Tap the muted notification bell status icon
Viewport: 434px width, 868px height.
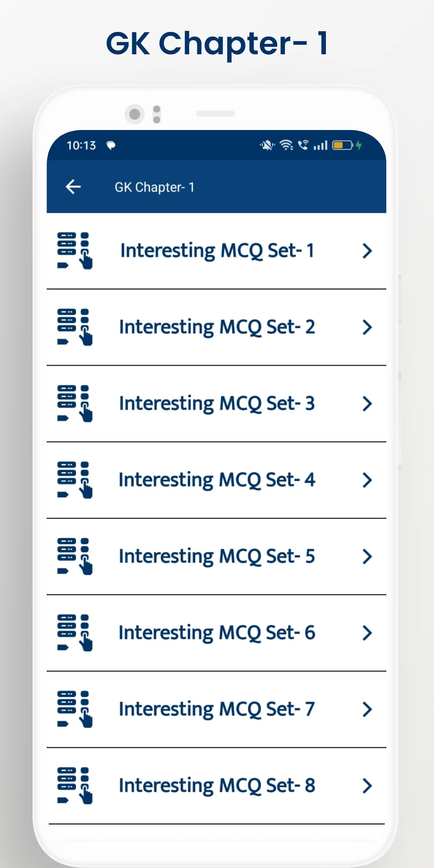[x=267, y=146]
